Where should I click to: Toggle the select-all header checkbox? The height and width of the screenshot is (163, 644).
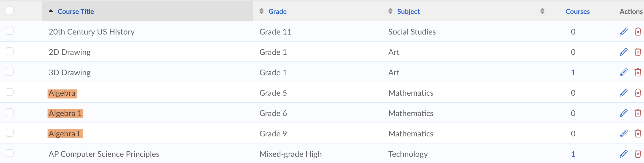(10, 10)
